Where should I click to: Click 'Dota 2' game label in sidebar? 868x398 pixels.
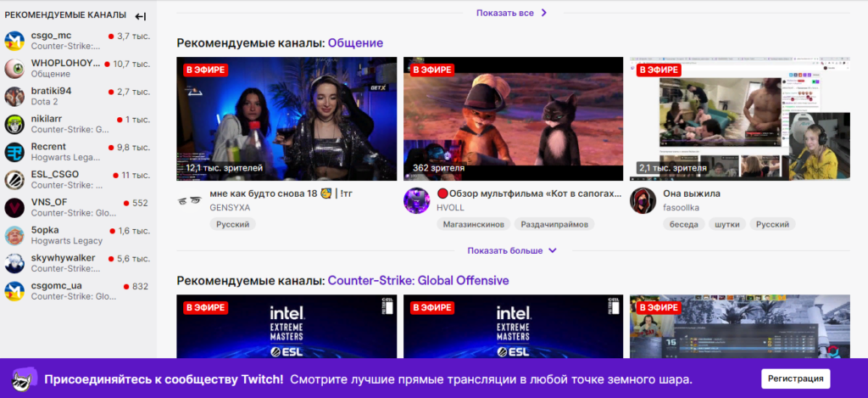pos(44,102)
